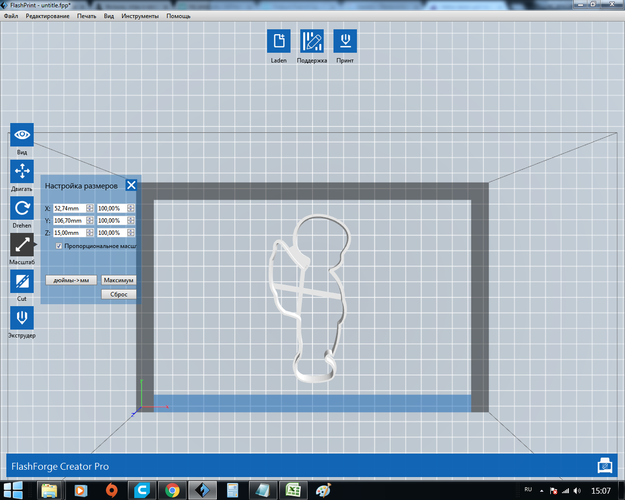Open the Поддержка supports tool
625x500 pixels.
[x=312, y=41]
